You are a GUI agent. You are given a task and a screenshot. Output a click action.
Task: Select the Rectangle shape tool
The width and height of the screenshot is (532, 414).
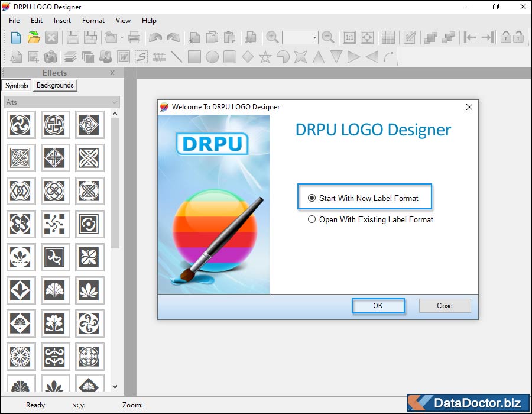coord(194,57)
